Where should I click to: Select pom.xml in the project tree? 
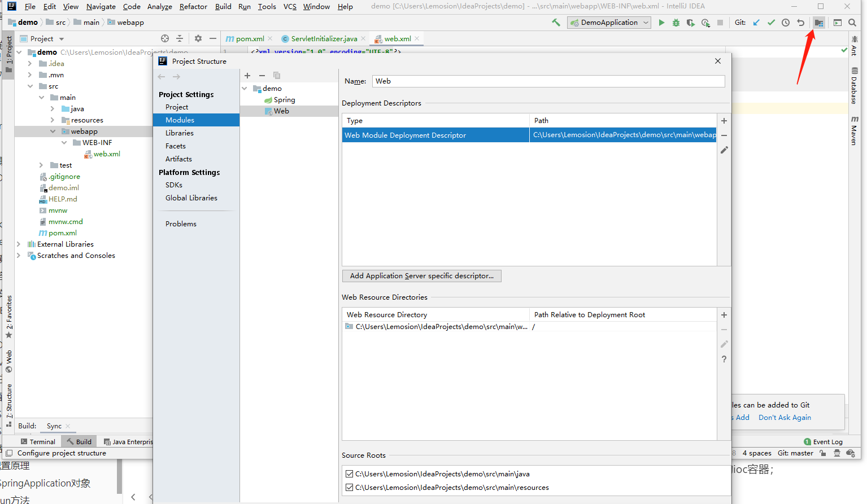(x=62, y=233)
